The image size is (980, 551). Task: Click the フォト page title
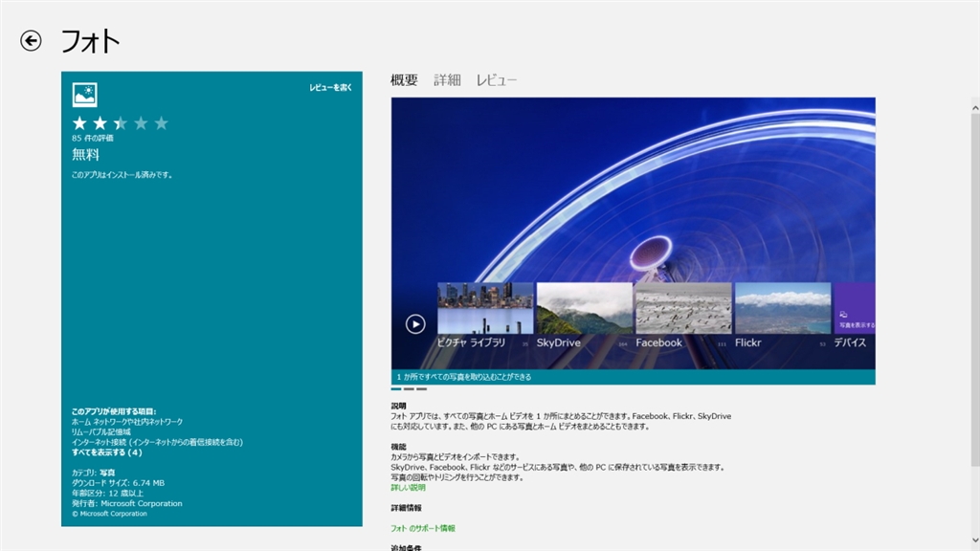pos(90,41)
